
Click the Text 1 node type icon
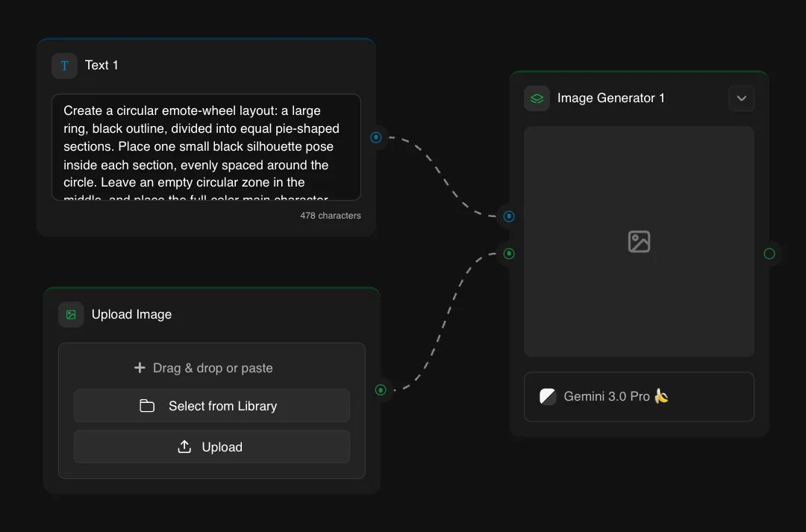tap(64, 66)
